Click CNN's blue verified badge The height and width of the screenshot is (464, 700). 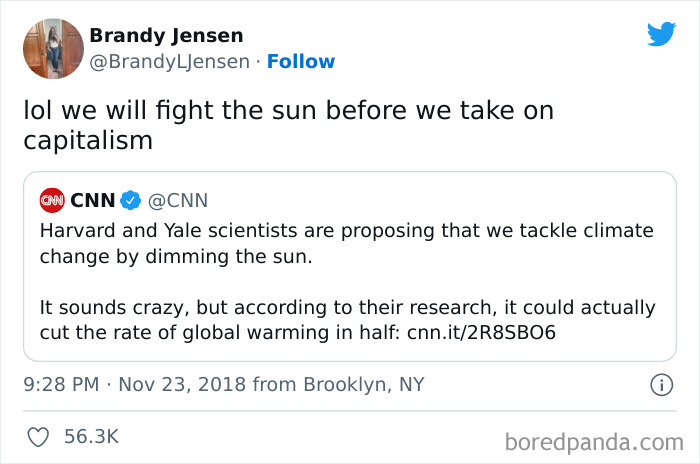pyautogui.click(x=130, y=201)
